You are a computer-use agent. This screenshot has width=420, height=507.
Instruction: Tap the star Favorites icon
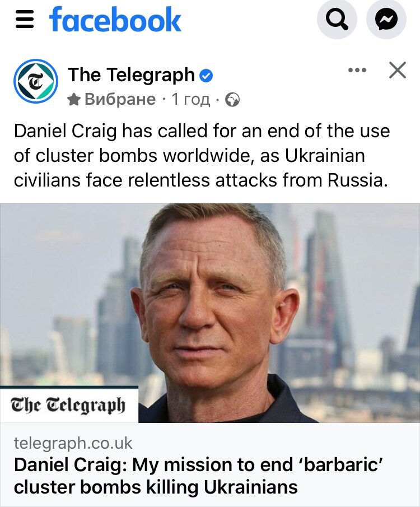point(74,100)
